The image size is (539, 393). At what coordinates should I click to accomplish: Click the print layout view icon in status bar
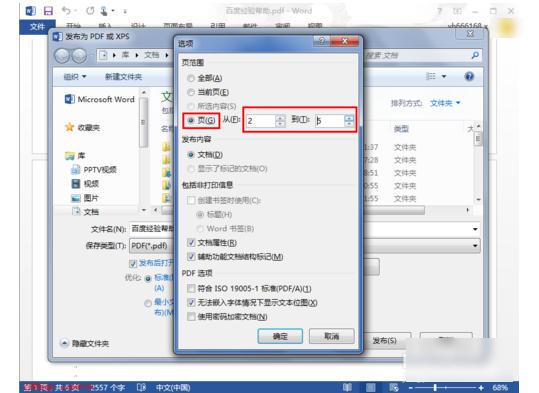(x=371, y=387)
